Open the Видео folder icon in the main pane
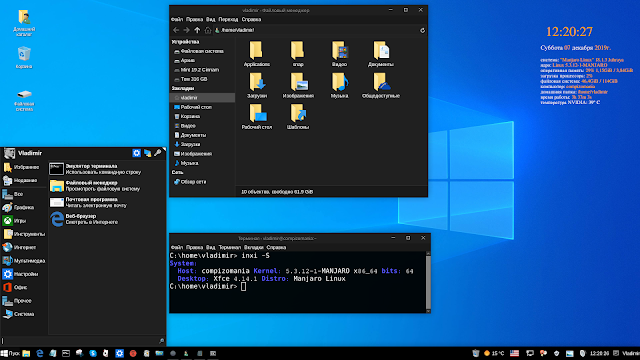640x360 pixels. click(x=339, y=53)
